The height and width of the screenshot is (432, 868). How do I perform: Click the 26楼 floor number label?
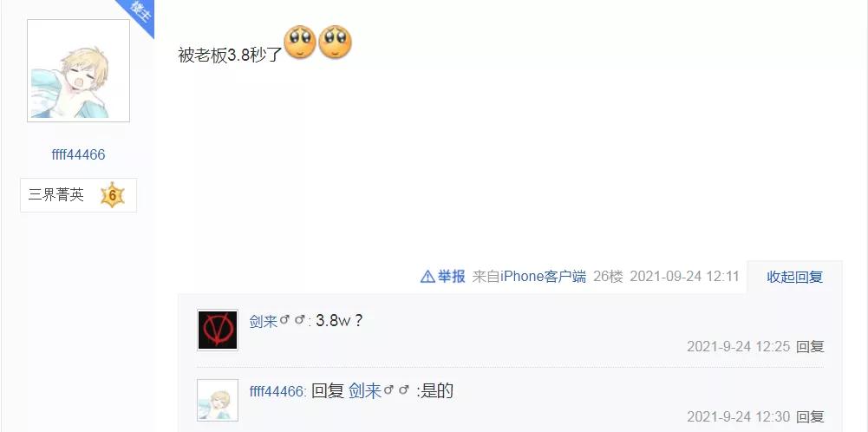pos(608,277)
